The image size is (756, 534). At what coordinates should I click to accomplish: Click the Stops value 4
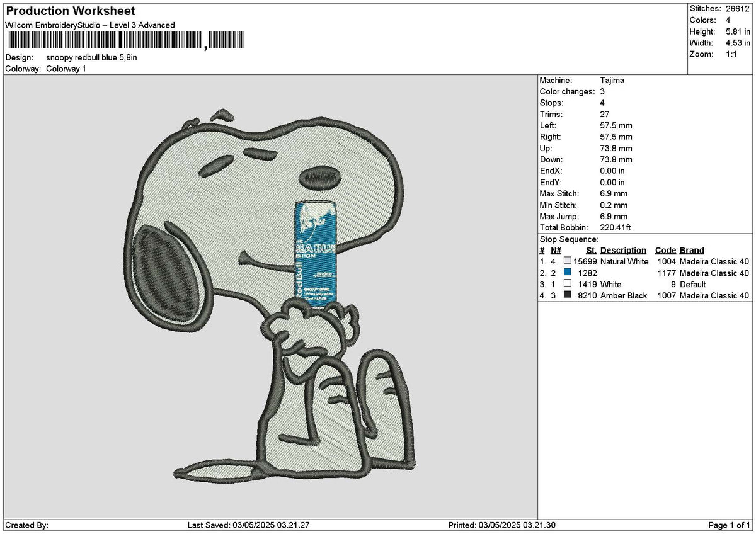603,103
